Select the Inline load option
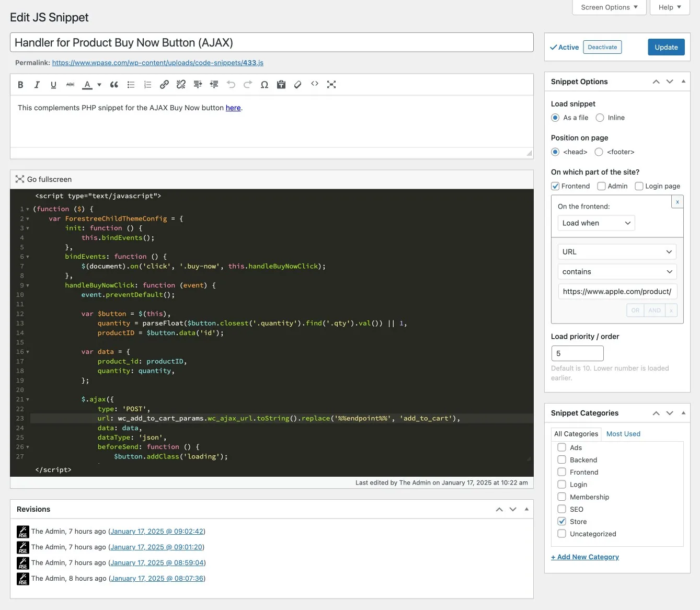 pos(600,118)
